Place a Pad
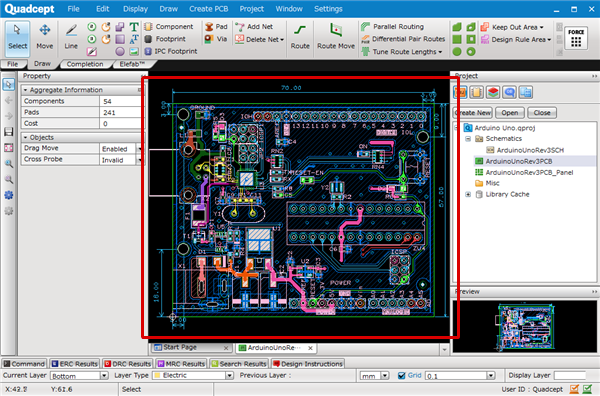The image size is (600, 396). (x=216, y=27)
